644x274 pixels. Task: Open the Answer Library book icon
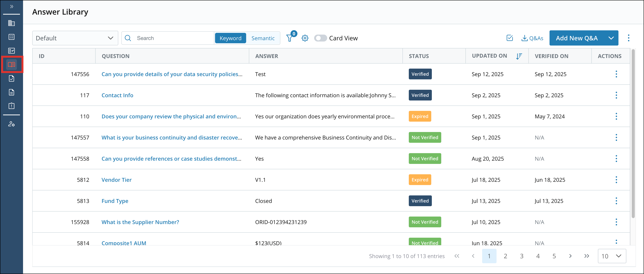(12, 64)
